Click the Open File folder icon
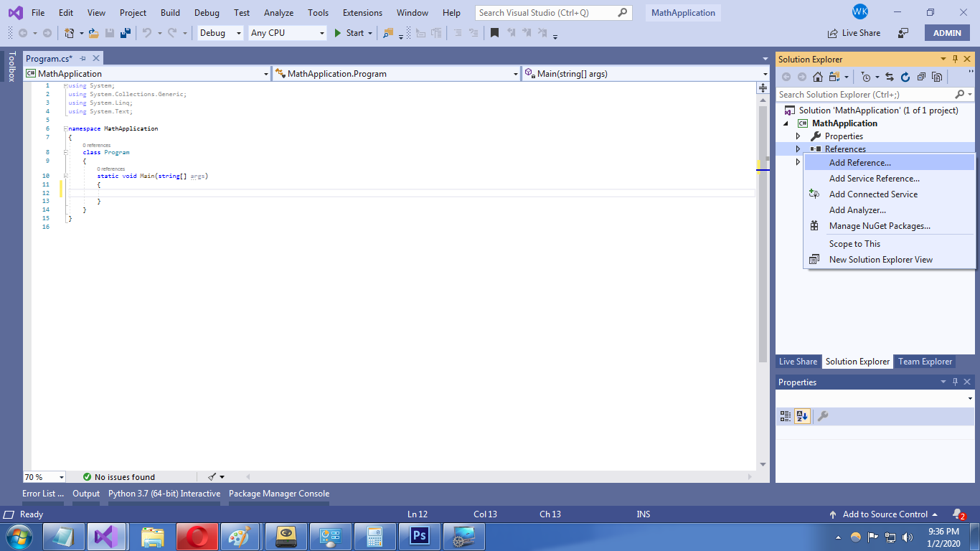The image size is (980, 551). (x=93, y=33)
